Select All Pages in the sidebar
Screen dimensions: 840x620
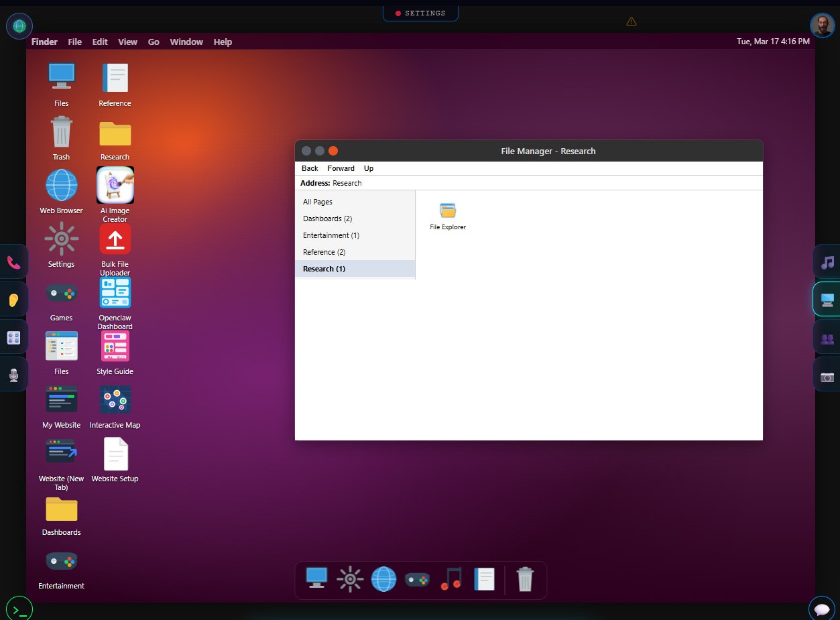click(x=355, y=202)
